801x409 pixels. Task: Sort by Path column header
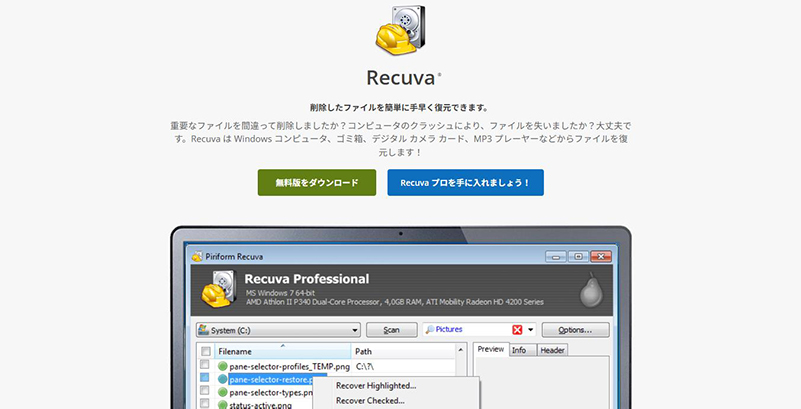point(403,351)
